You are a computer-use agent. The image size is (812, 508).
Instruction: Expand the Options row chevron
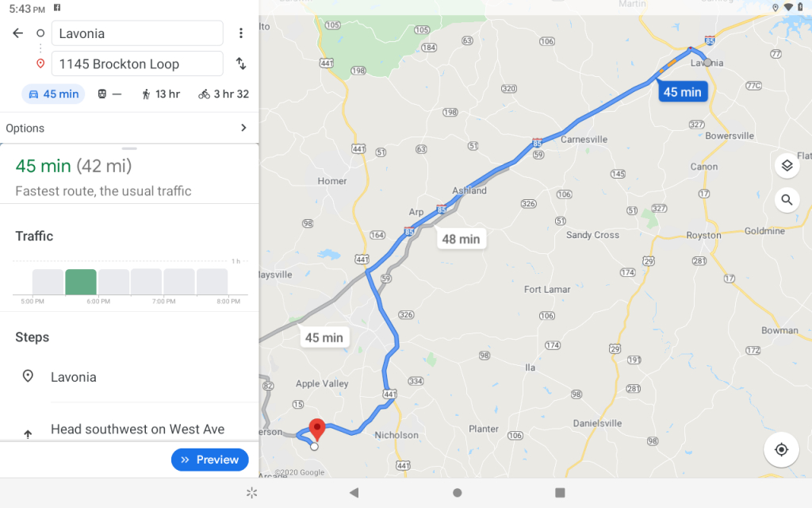click(x=243, y=128)
